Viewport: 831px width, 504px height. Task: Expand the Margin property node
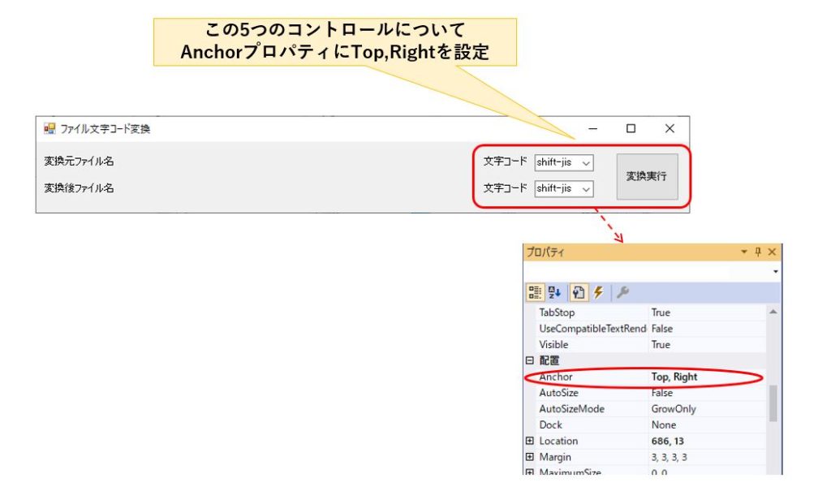[529, 457]
